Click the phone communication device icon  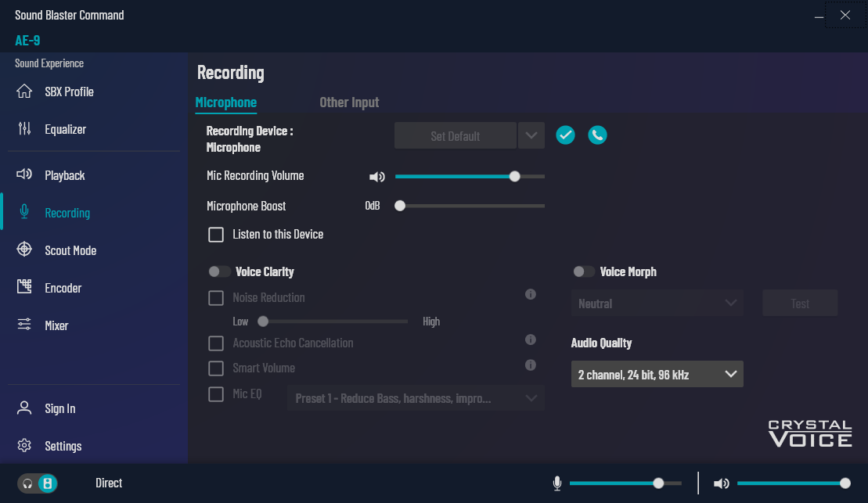click(x=597, y=135)
